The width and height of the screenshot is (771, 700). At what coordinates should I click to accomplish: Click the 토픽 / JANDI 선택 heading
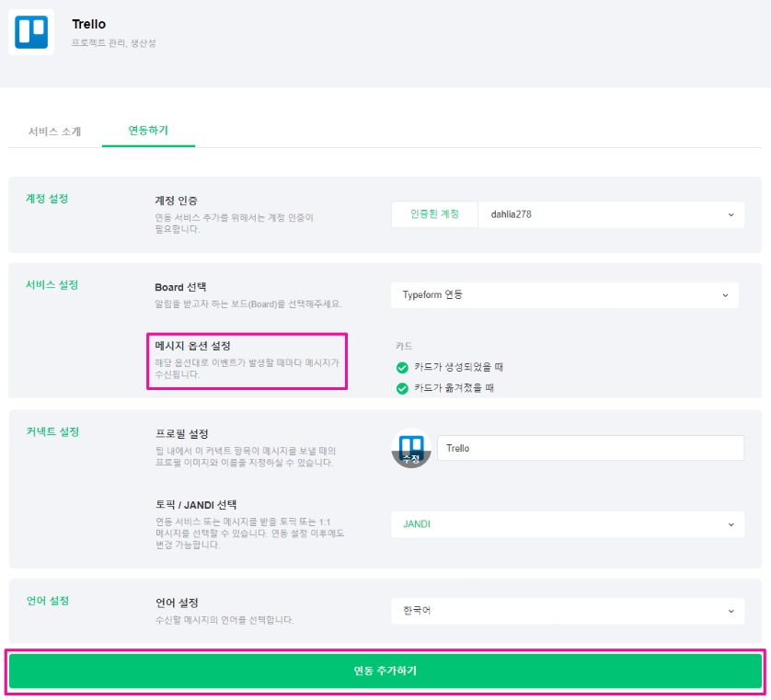[x=196, y=505]
